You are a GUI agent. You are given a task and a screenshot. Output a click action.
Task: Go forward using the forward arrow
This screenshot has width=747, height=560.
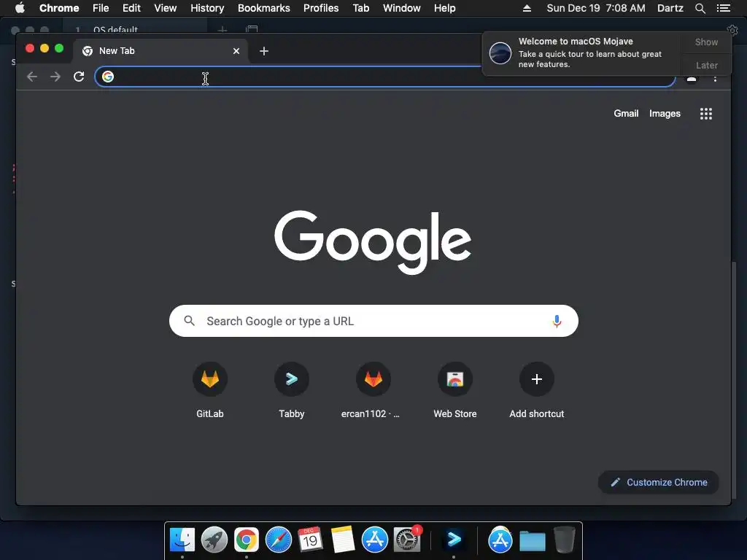(x=55, y=77)
